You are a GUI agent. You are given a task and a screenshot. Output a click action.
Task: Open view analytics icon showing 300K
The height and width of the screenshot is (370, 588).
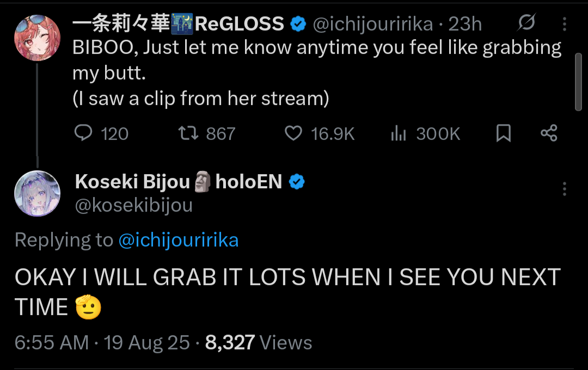coord(399,133)
